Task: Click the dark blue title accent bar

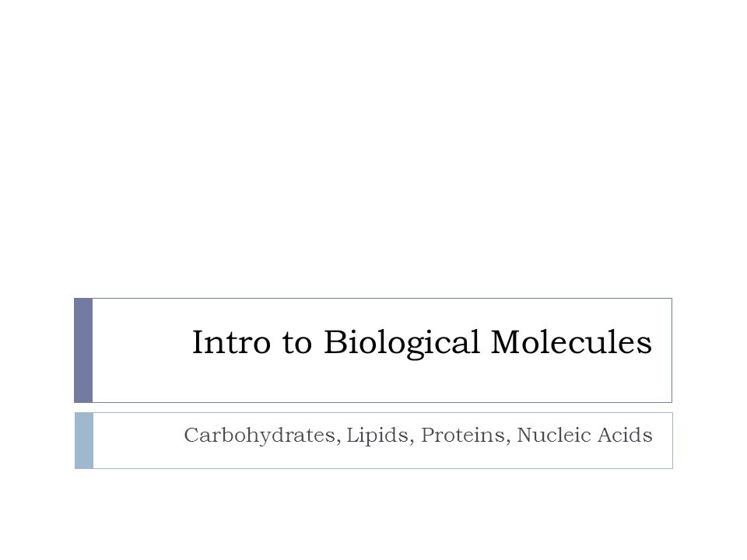Action: [x=83, y=351]
